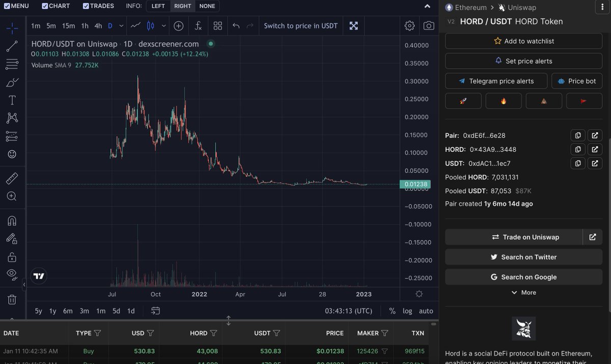This screenshot has height=364, width=611.
Task: Set chart range to 5y
Action: pos(38,311)
